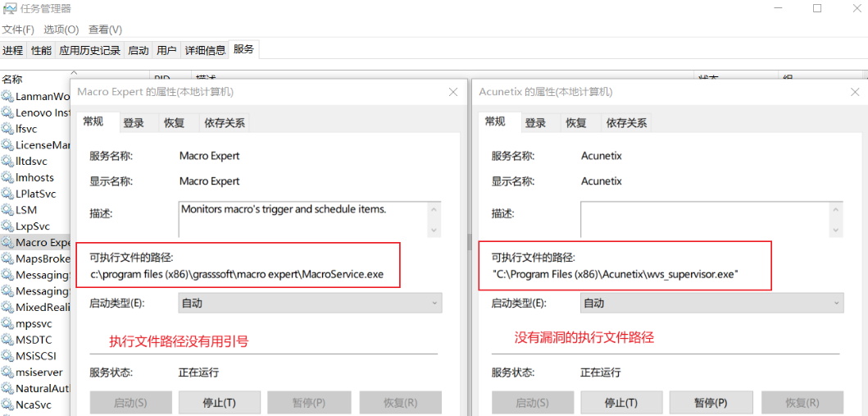The image size is (868, 416).
Task: Click gear icon beside MapsBroke service
Action: (7, 258)
